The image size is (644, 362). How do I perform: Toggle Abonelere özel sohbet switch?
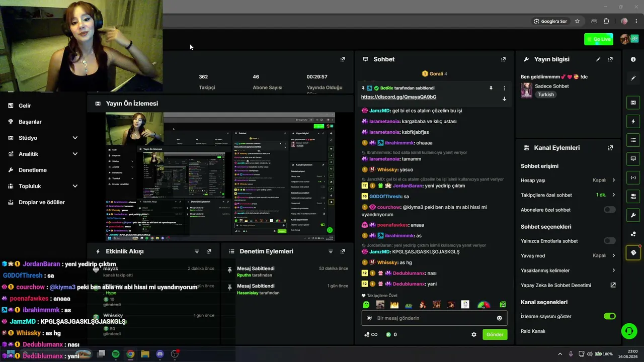point(609,210)
